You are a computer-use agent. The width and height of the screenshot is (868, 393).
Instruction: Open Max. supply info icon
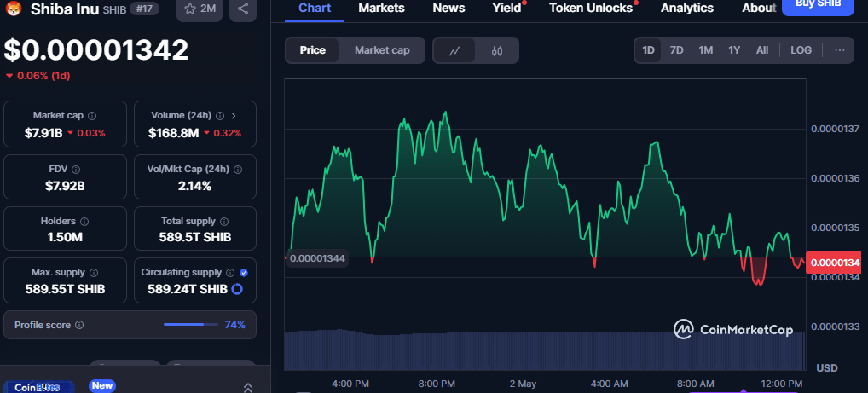pyautogui.click(x=94, y=272)
